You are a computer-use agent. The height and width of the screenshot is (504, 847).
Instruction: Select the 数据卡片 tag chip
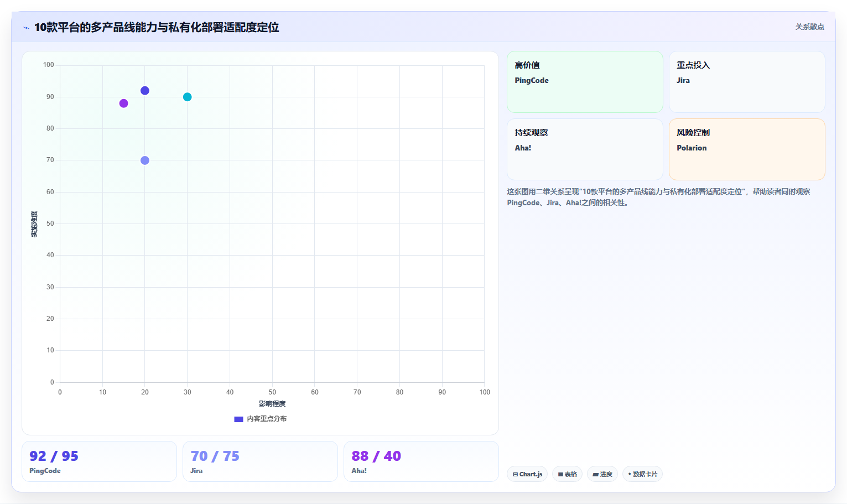(x=642, y=474)
